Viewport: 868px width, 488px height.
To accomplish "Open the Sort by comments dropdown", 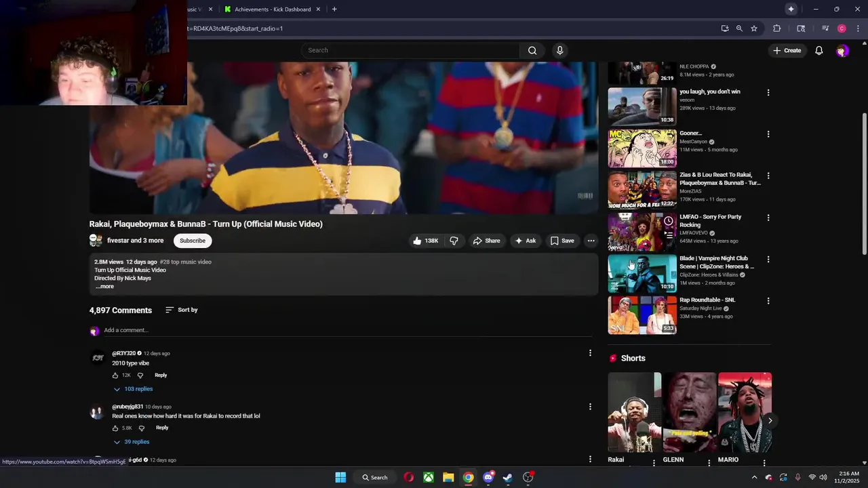I will pyautogui.click(x=182, y=310).
